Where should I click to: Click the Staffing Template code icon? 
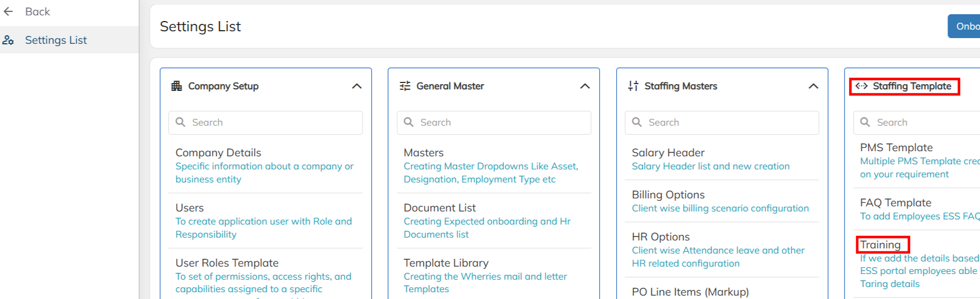coord(862,86)
